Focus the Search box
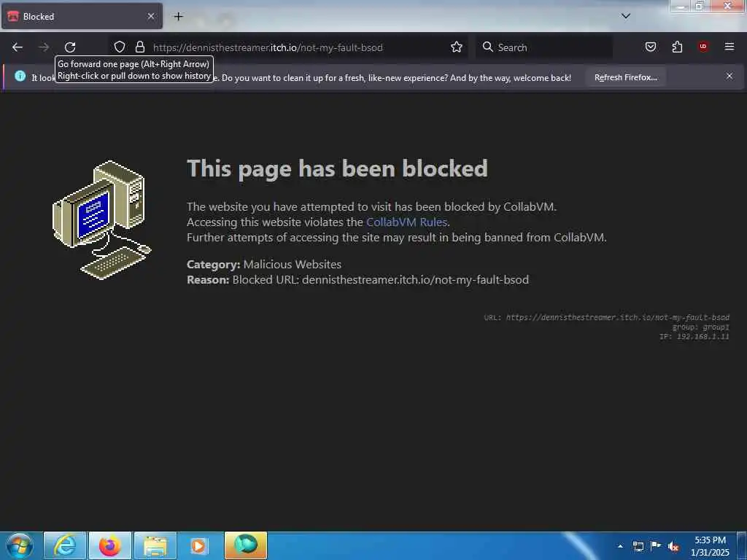 click(544, 47)
